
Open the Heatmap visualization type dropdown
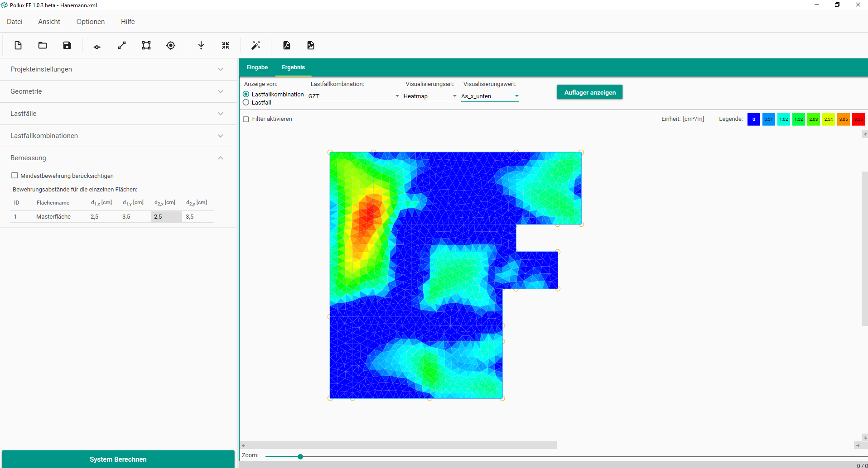click(429, 96)
